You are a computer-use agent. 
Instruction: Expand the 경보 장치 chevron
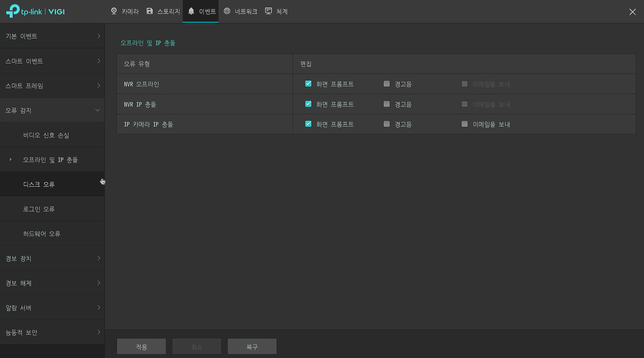[x=99, y=258]
